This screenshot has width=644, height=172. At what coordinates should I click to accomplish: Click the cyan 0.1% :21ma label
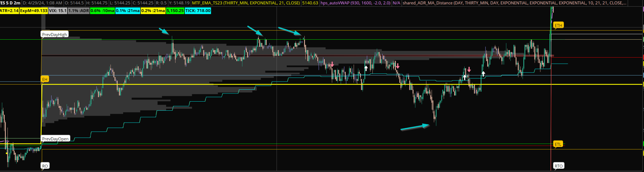point(127,11)
